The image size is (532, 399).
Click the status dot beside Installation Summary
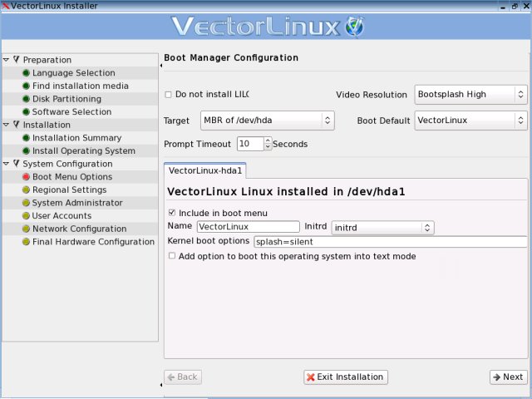point(26,138)
